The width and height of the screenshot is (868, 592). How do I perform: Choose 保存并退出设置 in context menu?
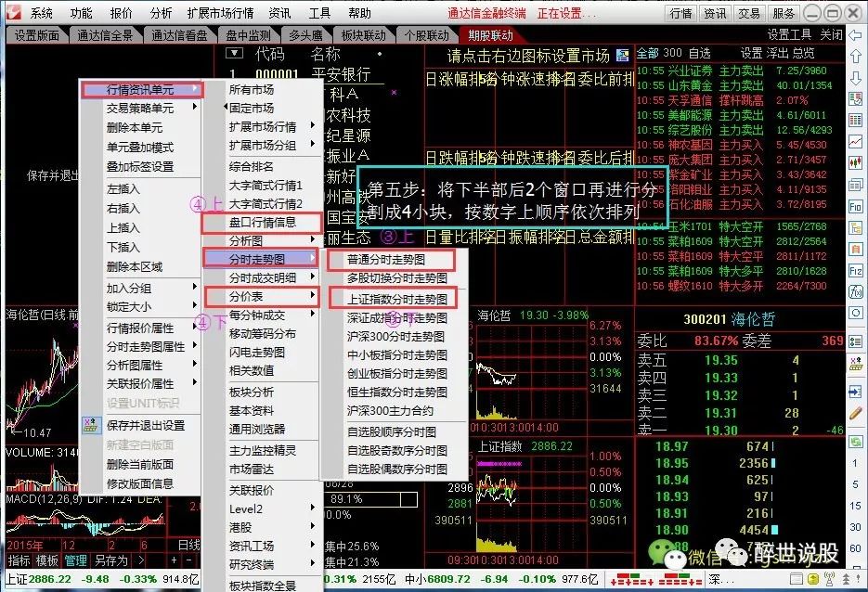(x=146, y=426)
